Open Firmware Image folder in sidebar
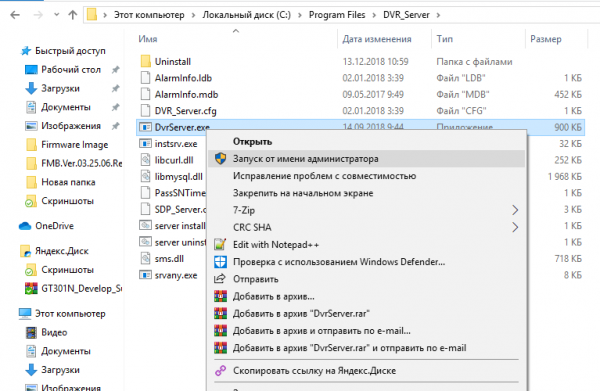 [x=74, y=145]
